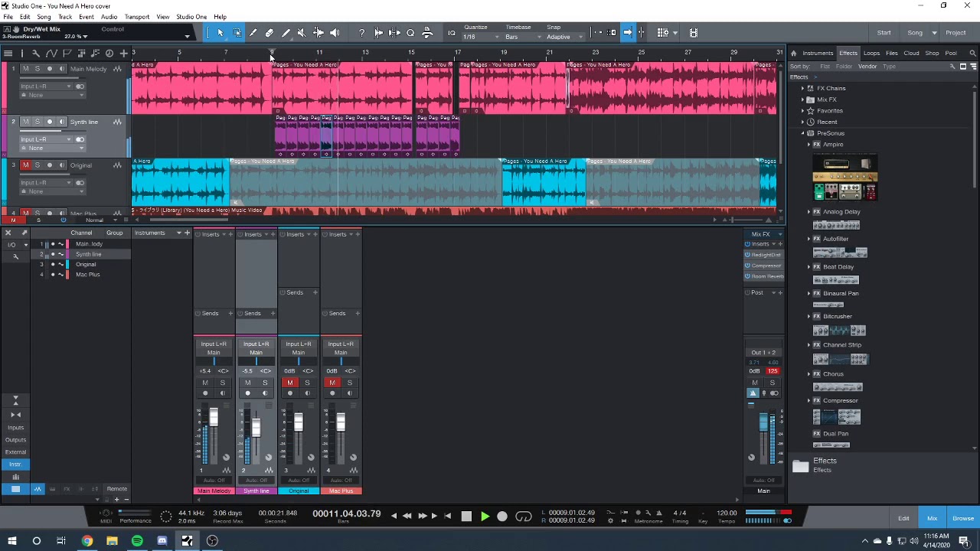Solo the Main Melody mixer channel
The image size is (980, 551).
[x=223, y=383]
